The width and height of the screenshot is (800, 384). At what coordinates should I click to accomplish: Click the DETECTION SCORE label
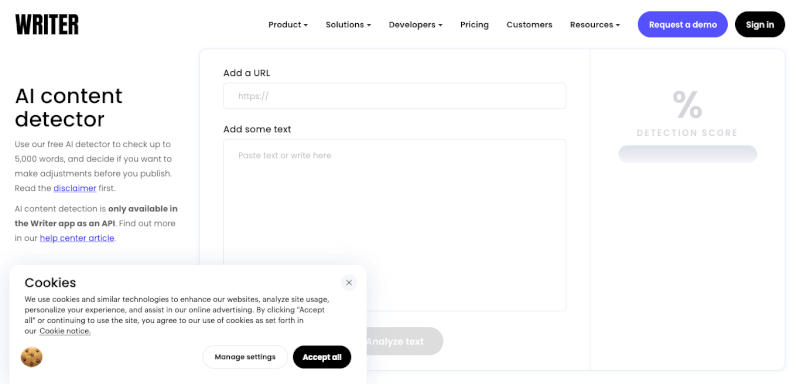(687, 133)
